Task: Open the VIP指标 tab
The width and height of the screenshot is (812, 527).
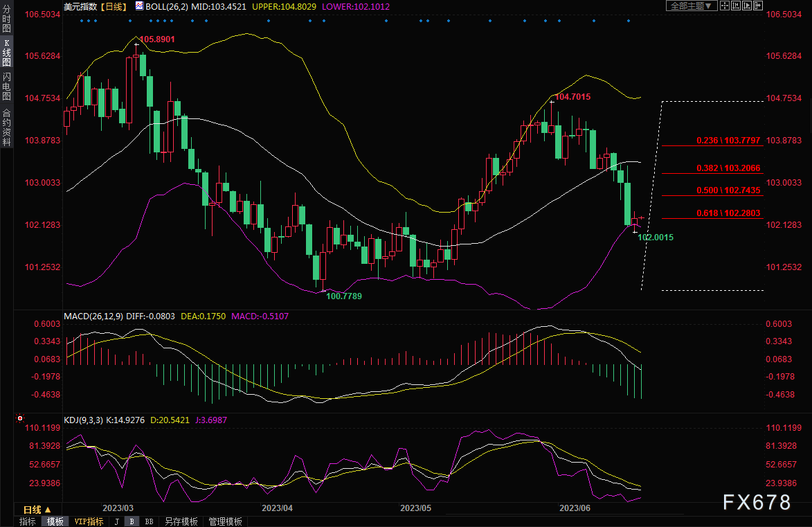Action: tap(89, 521)
